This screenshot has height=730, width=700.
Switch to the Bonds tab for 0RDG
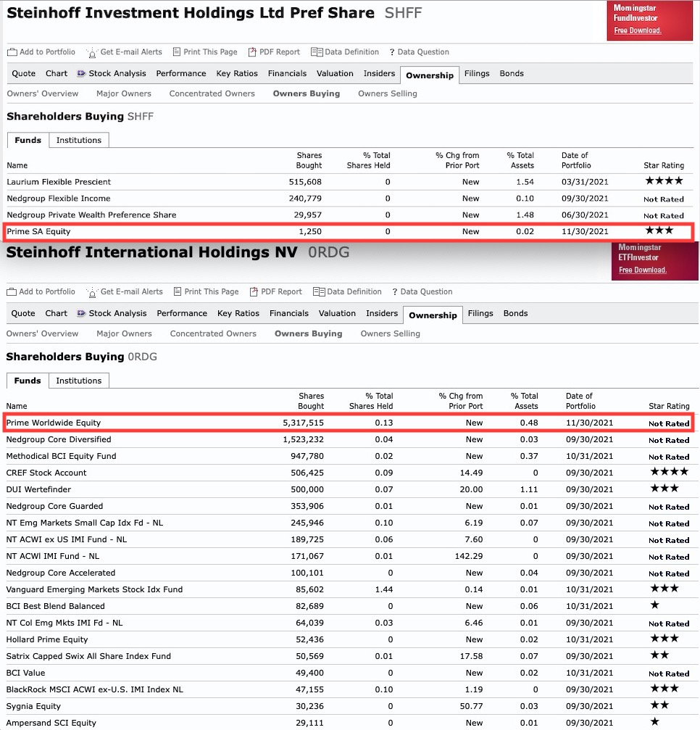(515, 314)
